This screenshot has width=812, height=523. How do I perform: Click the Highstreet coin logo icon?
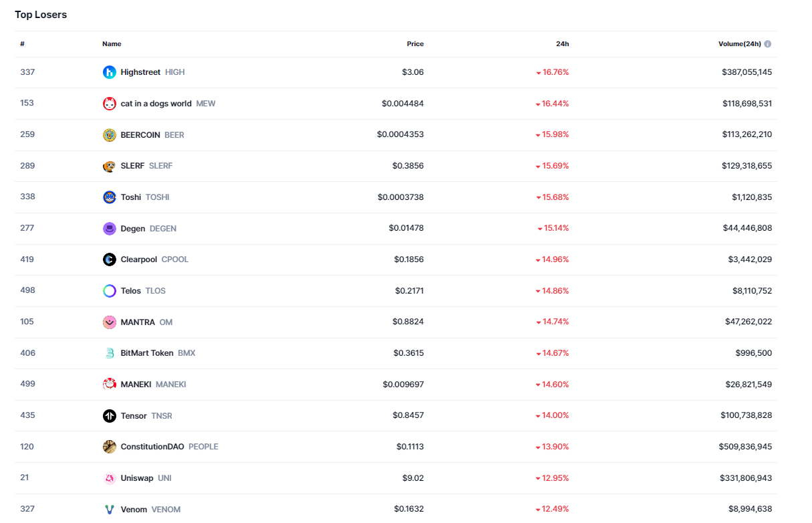click(x=110, y=72)
